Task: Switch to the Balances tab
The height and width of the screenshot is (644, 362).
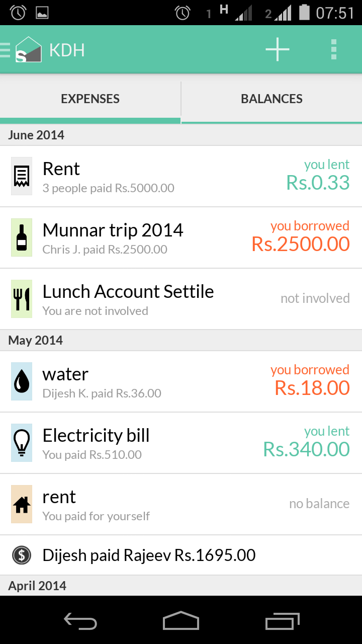Action: (271, 99)
